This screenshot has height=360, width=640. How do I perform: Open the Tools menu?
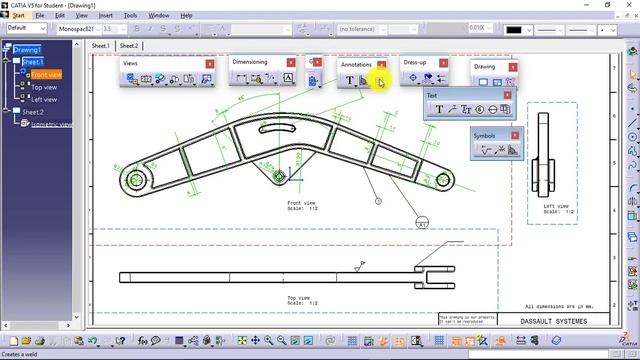point(130,16)
